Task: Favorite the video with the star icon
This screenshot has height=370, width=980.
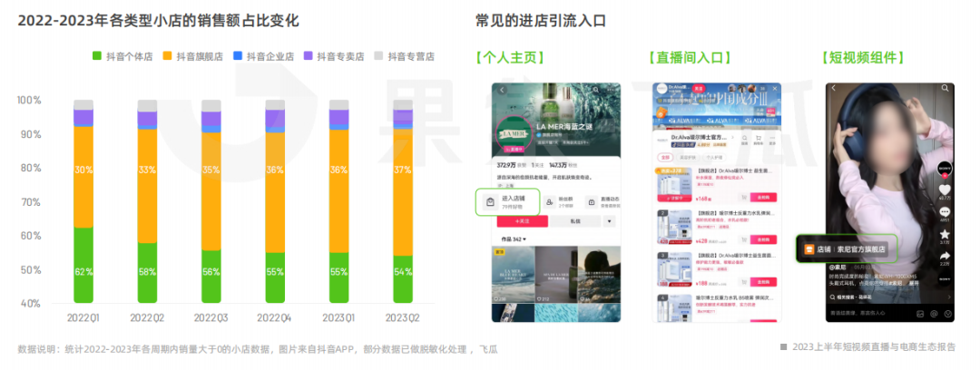Action: (945, 234)
